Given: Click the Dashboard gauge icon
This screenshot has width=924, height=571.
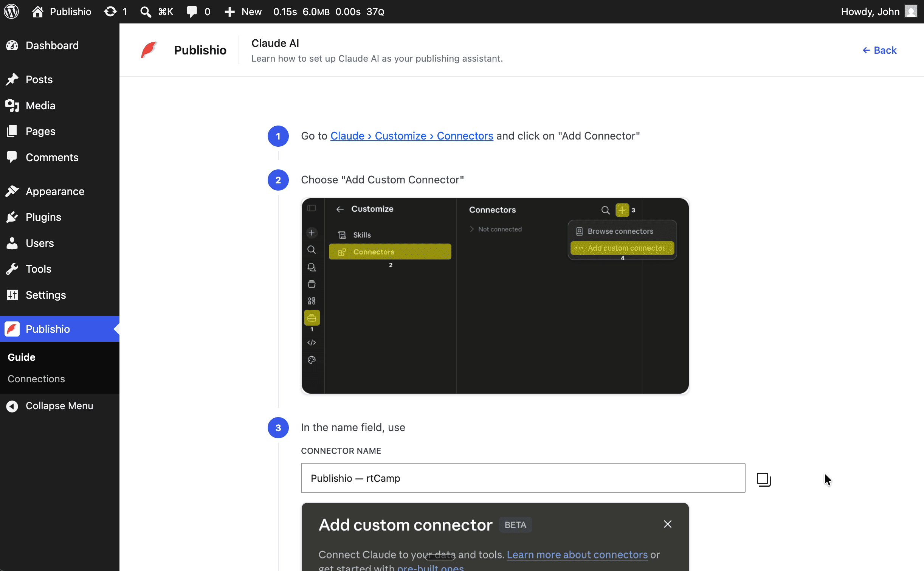Looking at the screenshot, I should pos(12,45).
